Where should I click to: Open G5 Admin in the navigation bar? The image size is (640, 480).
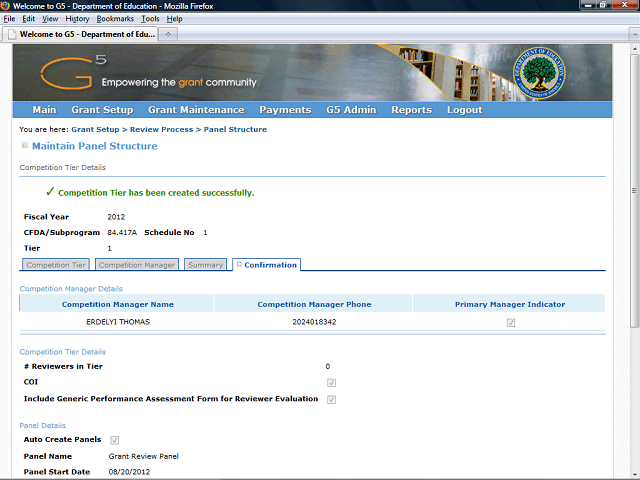point(351,110)
